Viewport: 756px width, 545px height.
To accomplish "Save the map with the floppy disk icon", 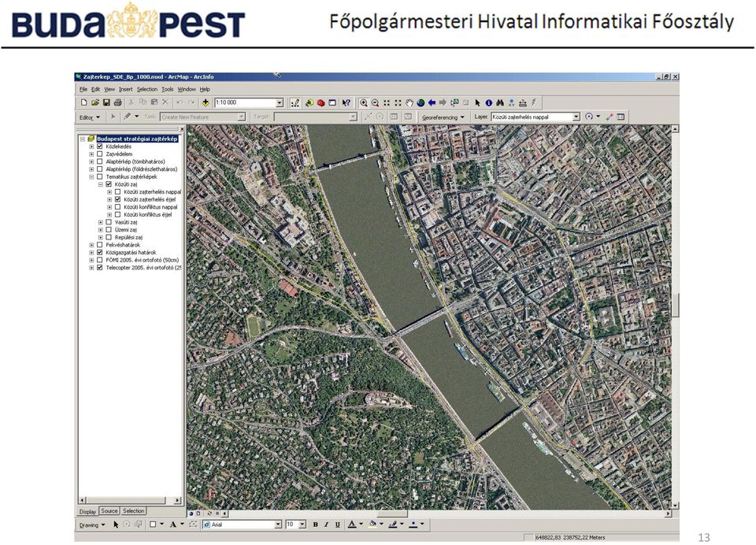I will [x=106, y=102].
